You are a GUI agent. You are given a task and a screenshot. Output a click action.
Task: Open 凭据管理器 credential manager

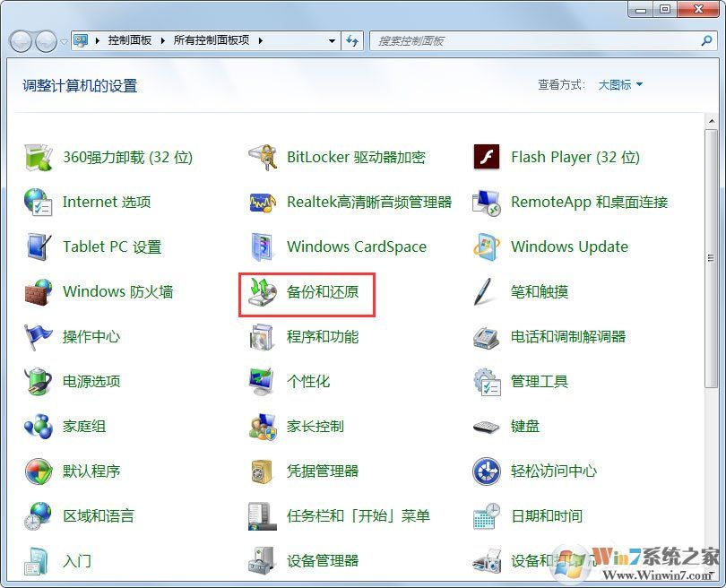click(321, 471)
